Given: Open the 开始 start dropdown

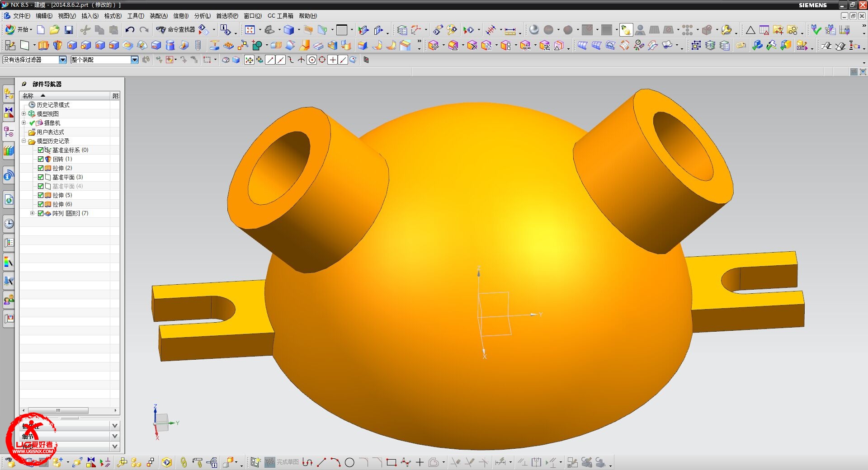Looking at the screenshot, I should 19,30.
